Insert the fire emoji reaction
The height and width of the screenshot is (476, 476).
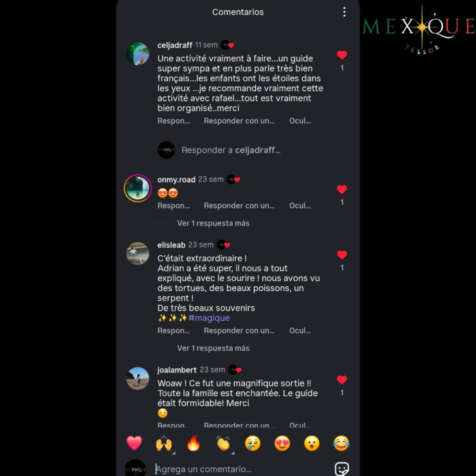pyautogui.click(x=193, y=443)
